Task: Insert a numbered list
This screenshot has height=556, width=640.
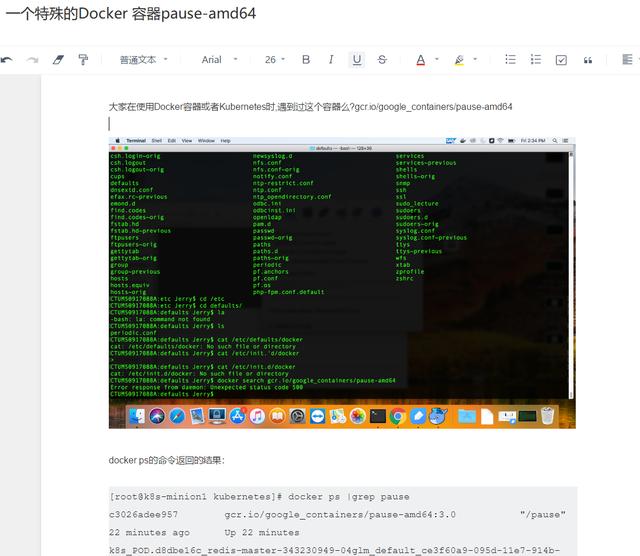Action: point(536,60)
